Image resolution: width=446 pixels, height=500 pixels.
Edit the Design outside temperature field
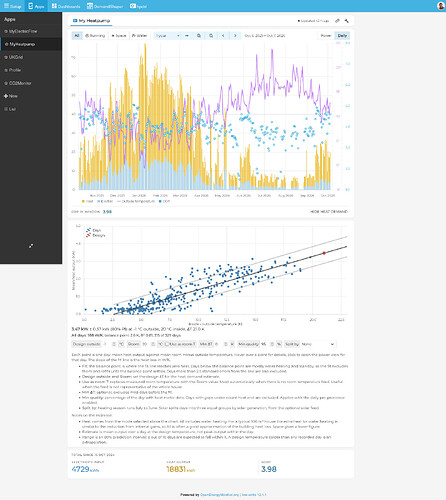(x=110, y=344)
